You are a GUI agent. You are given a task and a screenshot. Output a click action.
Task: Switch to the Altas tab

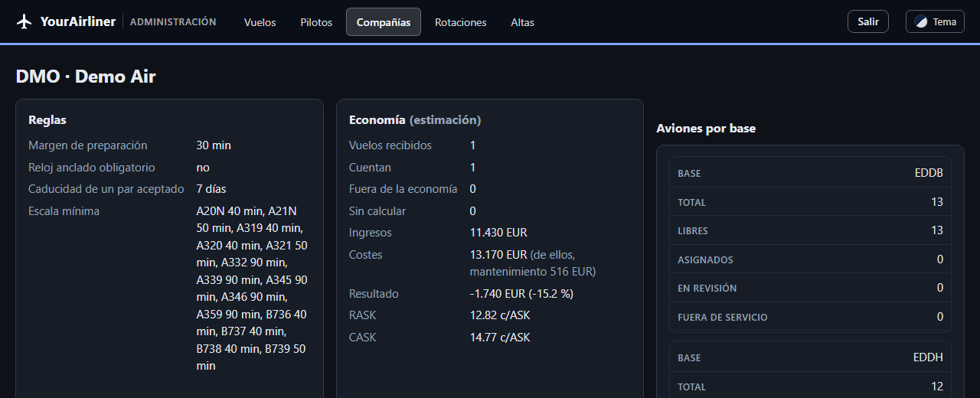pos(523,22)
